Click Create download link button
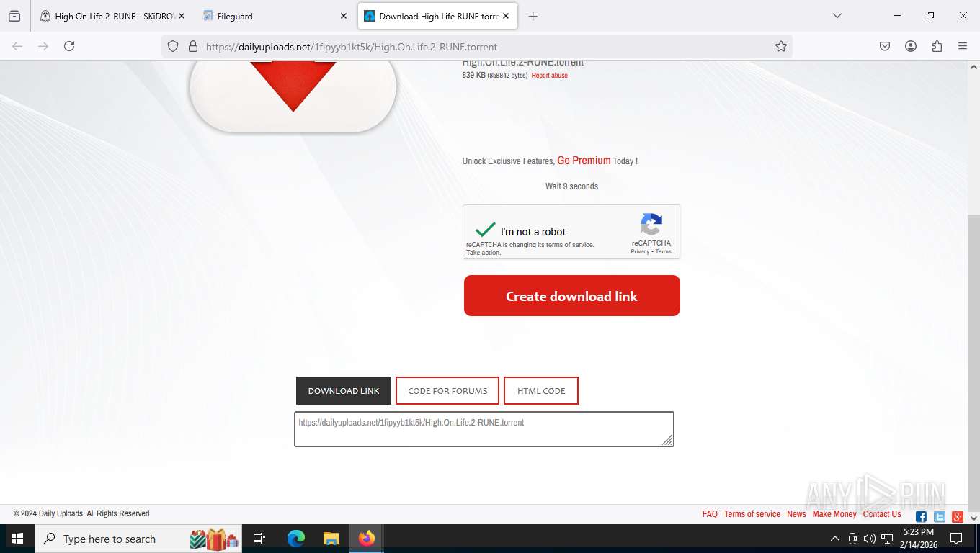The height and width of the screenshot is (553, 980). click(x=572, y=296)
